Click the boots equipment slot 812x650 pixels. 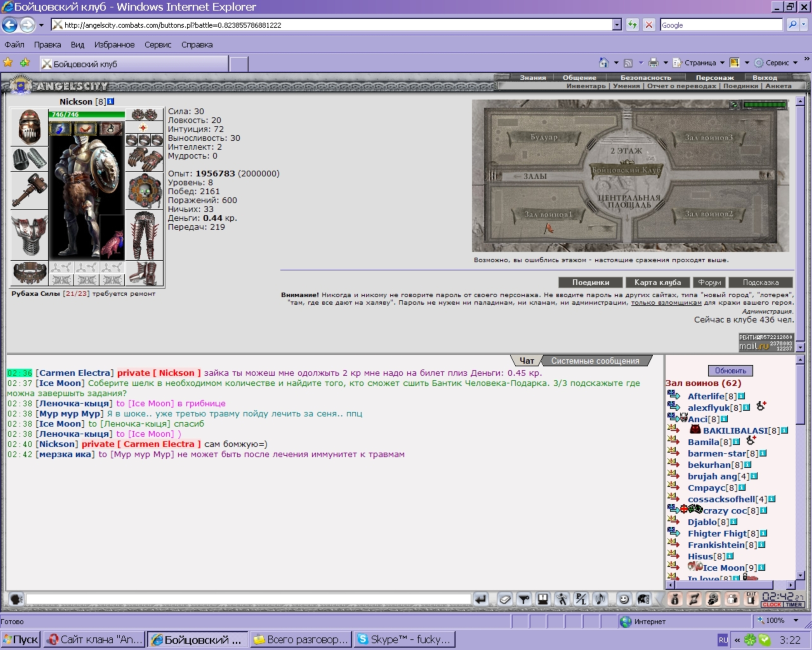[144, 273]
